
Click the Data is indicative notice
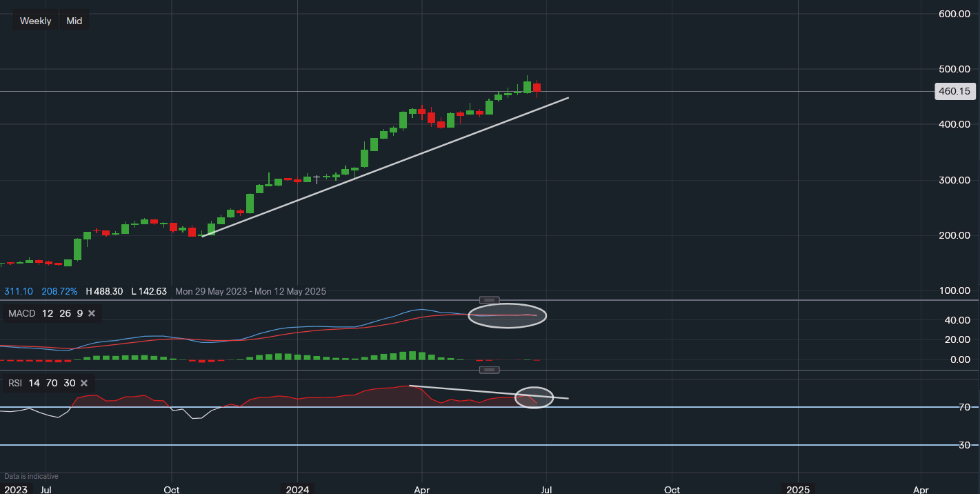[30, 476]
